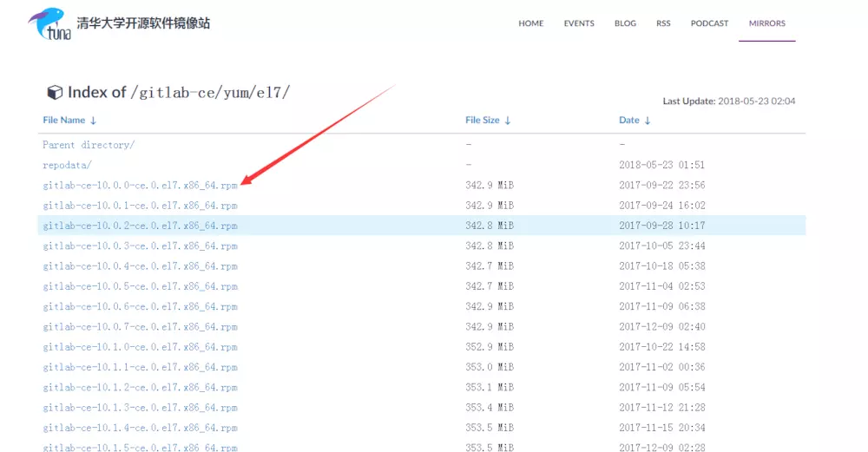The image size is (868, 452).
Task: Click gitlab-ce-10.0.7-ce.0.el7 rpm file
Action: click(x=140, y=327)
